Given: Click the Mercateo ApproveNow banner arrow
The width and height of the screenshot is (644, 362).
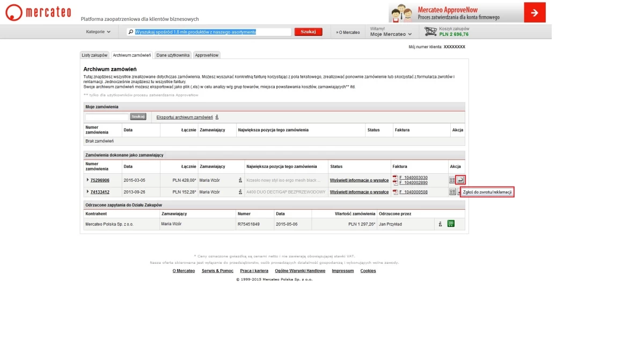Looking at the screenshot, I should 535,12.
